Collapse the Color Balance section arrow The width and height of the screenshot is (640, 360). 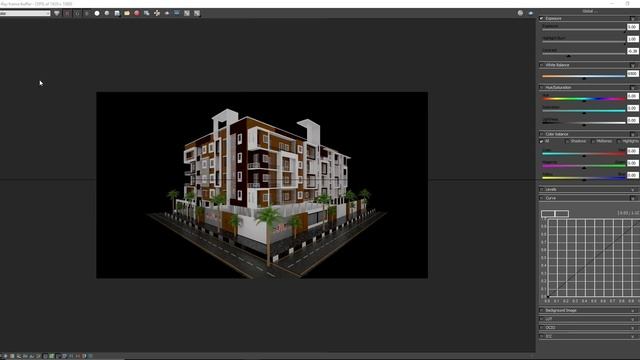(633, 134)
